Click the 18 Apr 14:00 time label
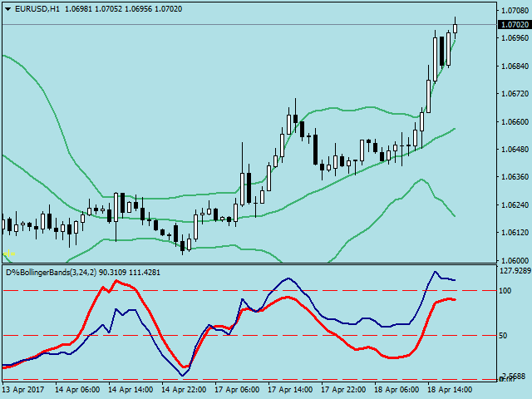 click(x=451, y=389)
